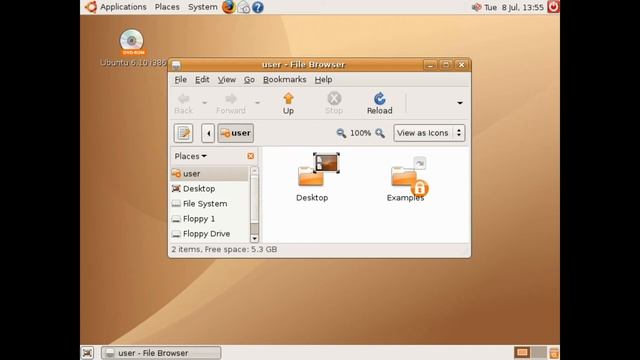Open the System menu in top panel
640x360 pixels.
(x=202, y=7)
